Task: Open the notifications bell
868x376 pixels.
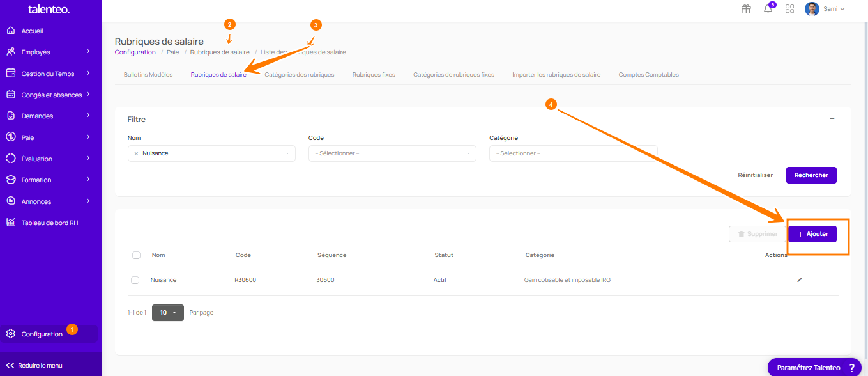Action: [768, 9]
